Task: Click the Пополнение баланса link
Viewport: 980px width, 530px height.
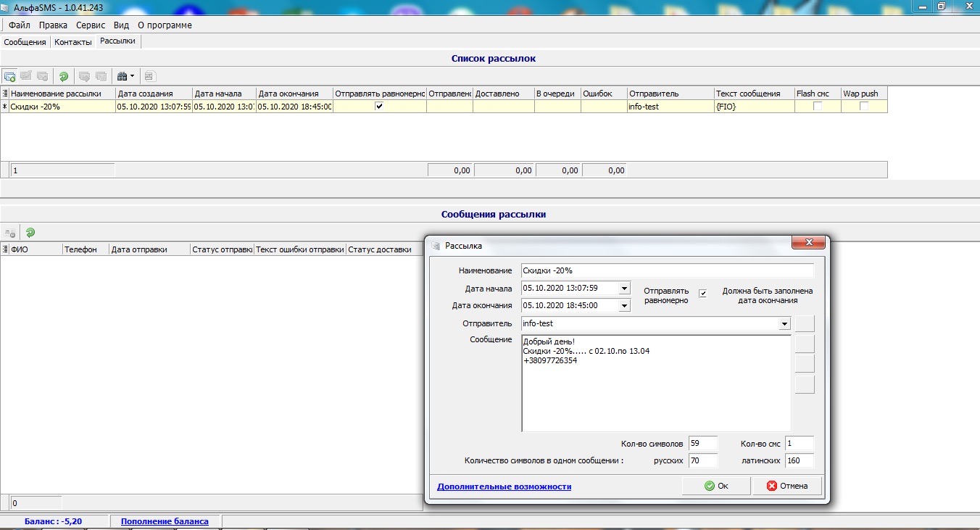Action: pyautogui.click(x=165, y=521)
